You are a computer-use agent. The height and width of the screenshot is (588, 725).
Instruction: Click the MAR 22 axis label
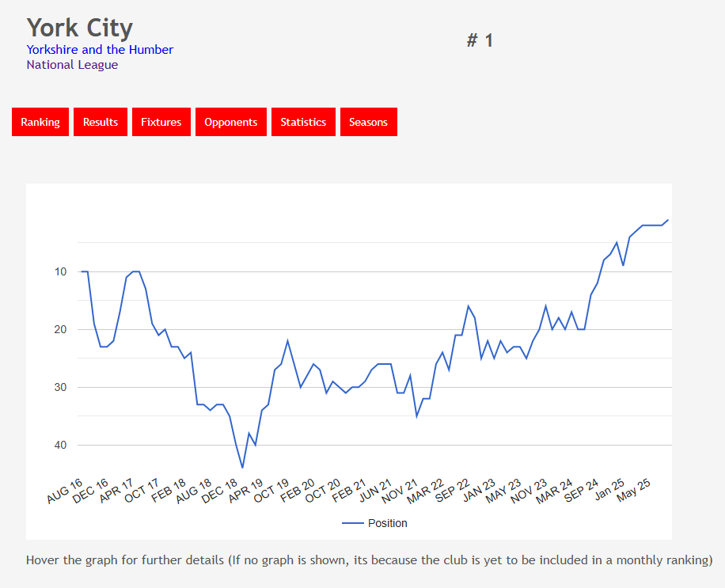[x=425, y=491]
